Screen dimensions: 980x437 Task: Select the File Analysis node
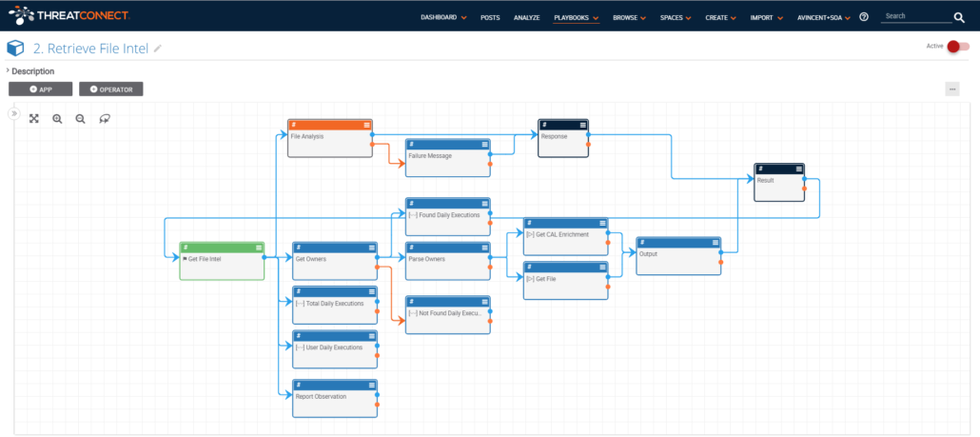coord(330,138)
